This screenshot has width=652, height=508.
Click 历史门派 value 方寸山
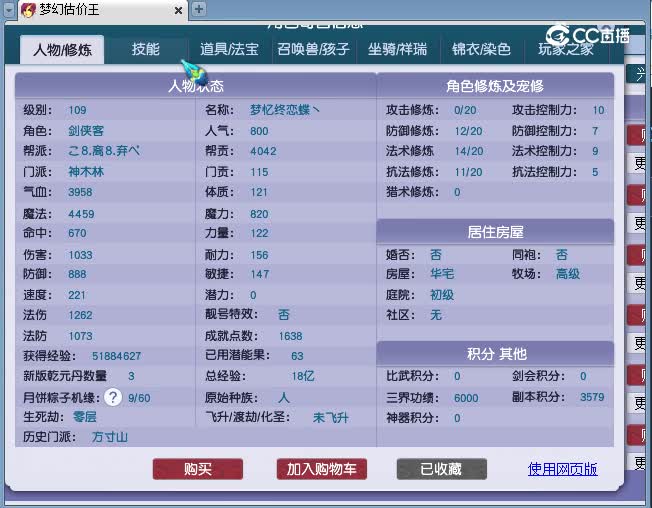pyautogui.click(x=110, y=437)
